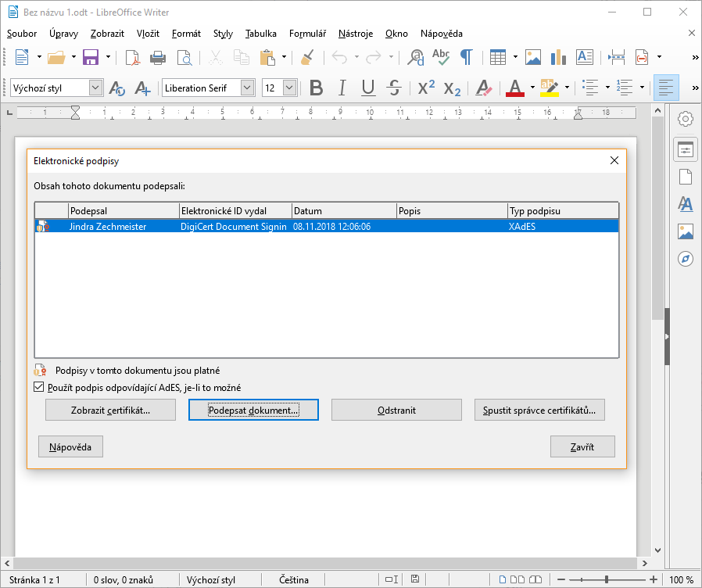
Task: Toggle Print Preview icon
Action: [x=184, y=57]
